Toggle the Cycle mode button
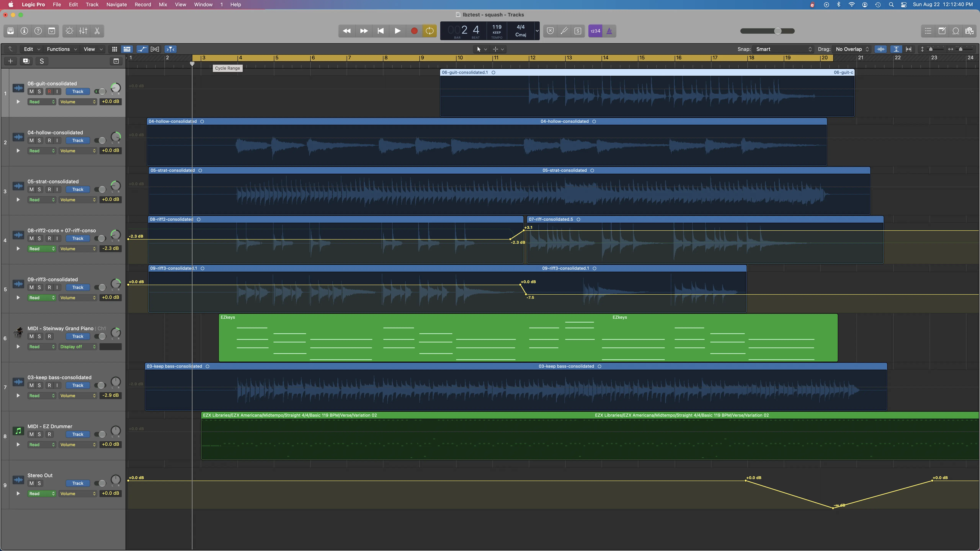 click(430, 31)
